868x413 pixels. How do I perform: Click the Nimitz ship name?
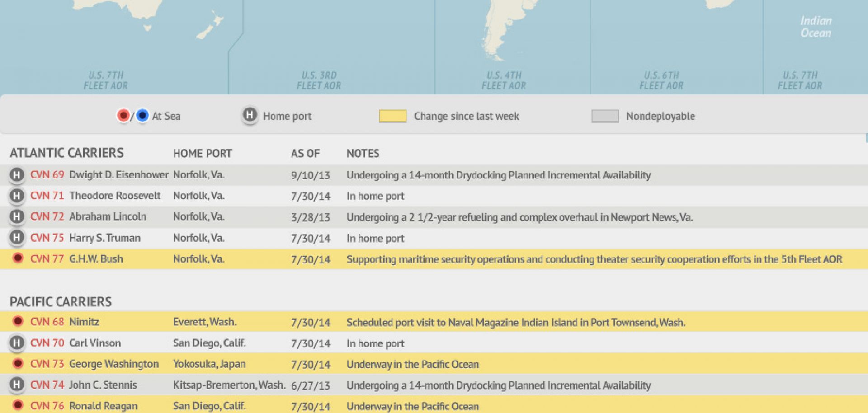(84, 322)
